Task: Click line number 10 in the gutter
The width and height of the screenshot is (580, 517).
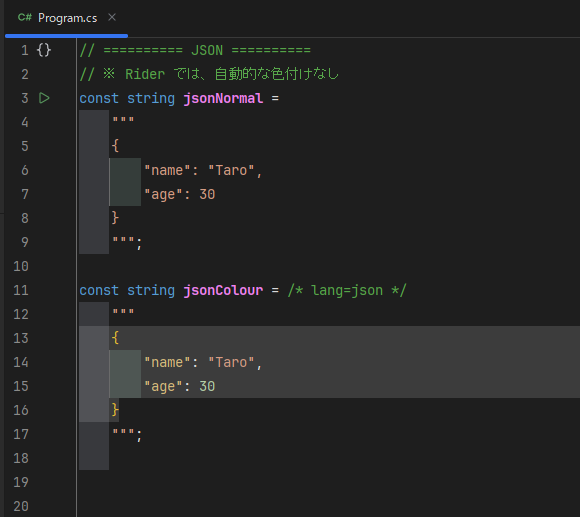Action: click(x=21, y=266)
